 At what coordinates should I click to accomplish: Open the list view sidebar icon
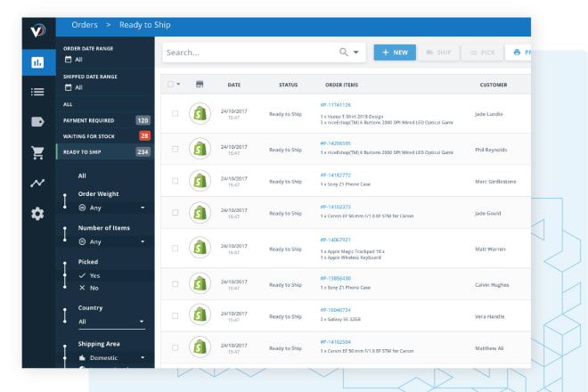tap(37, 92)
